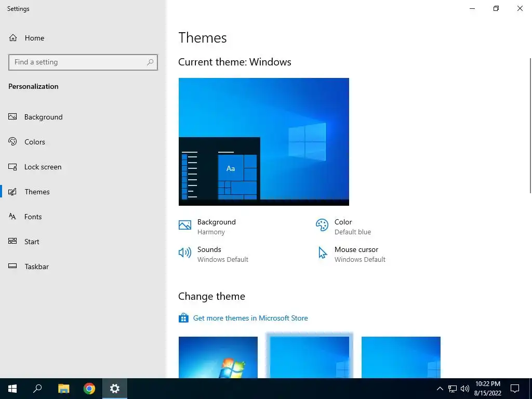Click the Microsoft Store bag icon

click(183, 318)
